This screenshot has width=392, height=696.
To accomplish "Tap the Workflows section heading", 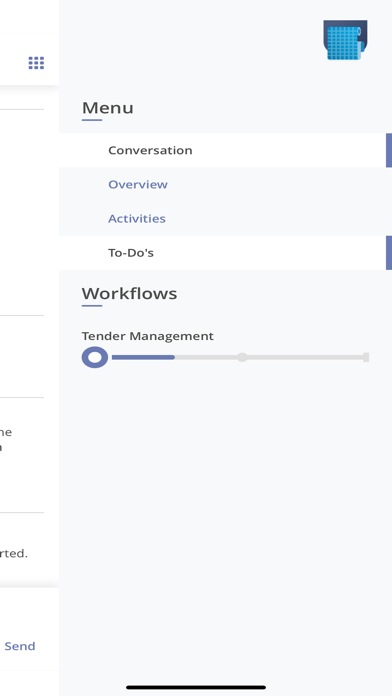I will (x=129, y=293).
